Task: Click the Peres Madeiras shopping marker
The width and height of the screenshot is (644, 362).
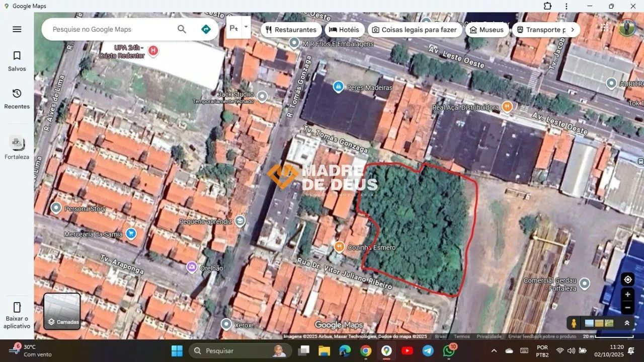Action: (339, 87)
